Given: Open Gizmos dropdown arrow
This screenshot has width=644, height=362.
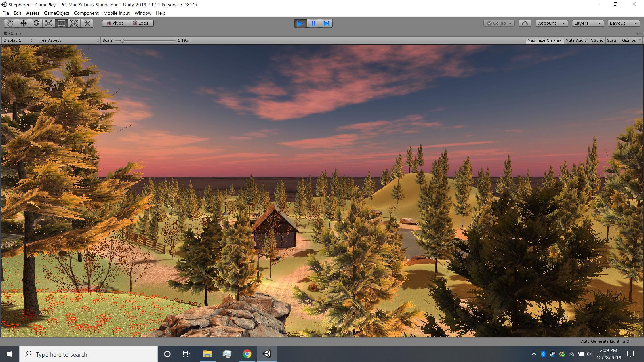Looking at the screenshot, I should click(x=640, y=40).
